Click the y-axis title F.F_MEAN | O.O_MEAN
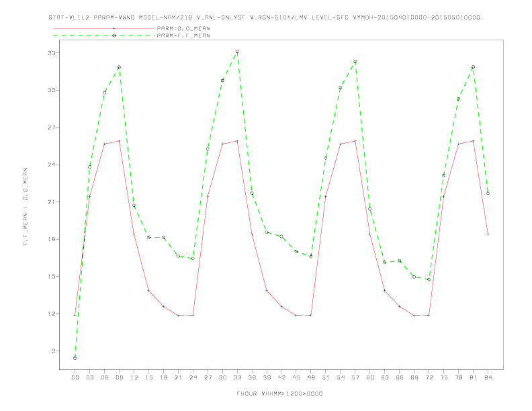The width and height of the screenshot is (532, 411). (x=26, y=207)
